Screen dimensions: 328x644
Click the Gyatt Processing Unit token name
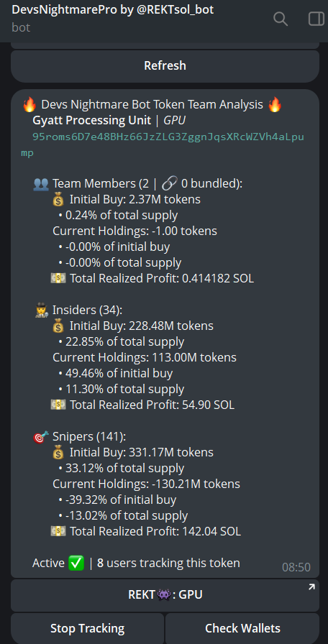point(91,121)
